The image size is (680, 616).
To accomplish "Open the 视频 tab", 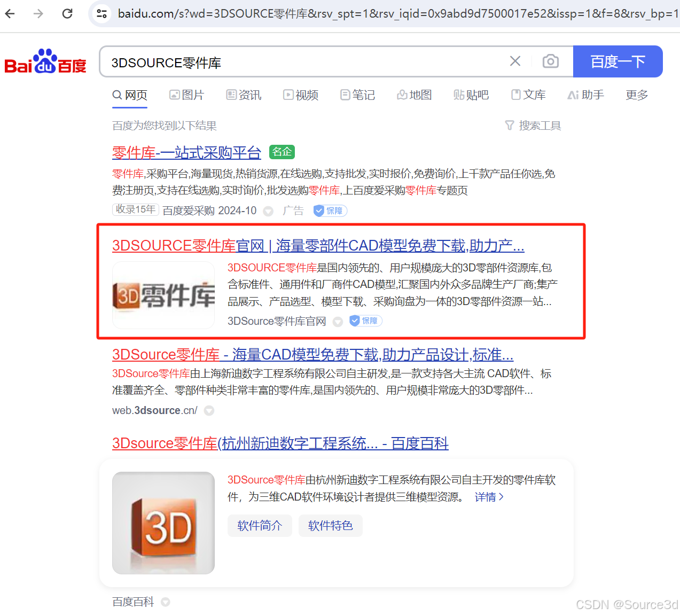I will [301, 95].
